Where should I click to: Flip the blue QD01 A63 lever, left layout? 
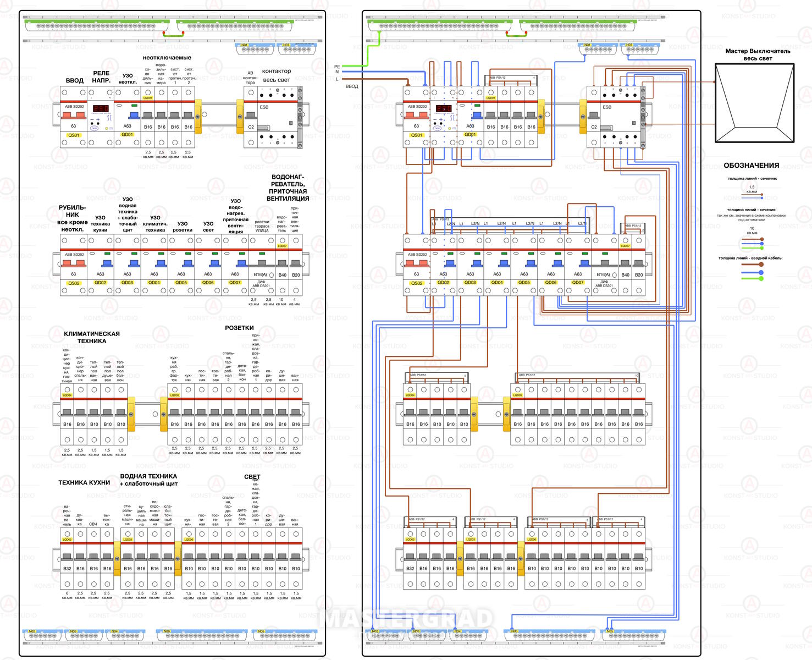click(x=134, y=116)
